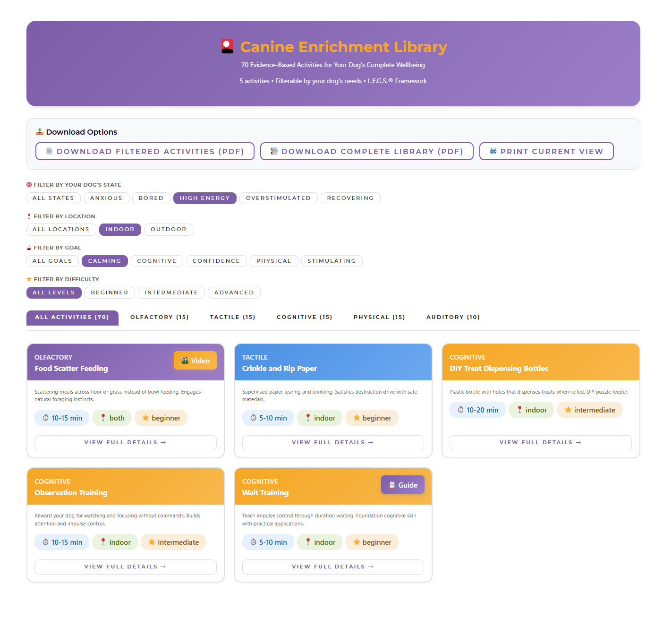
Task: Click the Crinkle and Rip Paper card header
Action: (x=333, y=362)
